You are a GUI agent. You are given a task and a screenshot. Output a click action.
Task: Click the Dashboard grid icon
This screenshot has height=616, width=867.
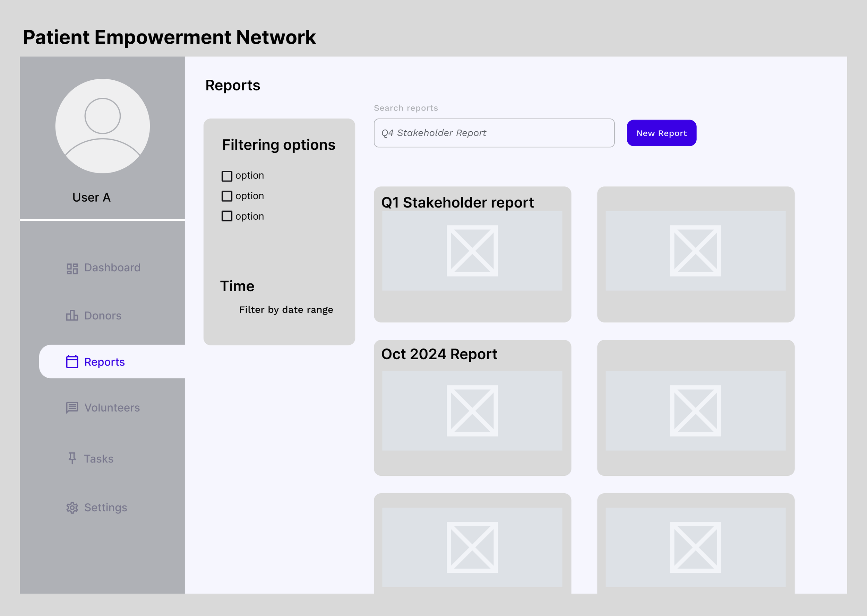[x=72, y=269]
